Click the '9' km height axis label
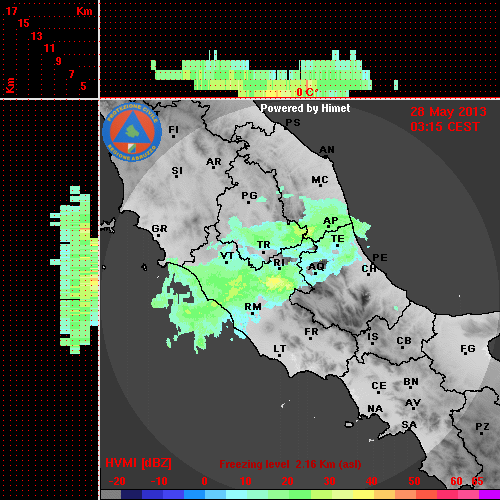500x500 pixels. (59, 61)
